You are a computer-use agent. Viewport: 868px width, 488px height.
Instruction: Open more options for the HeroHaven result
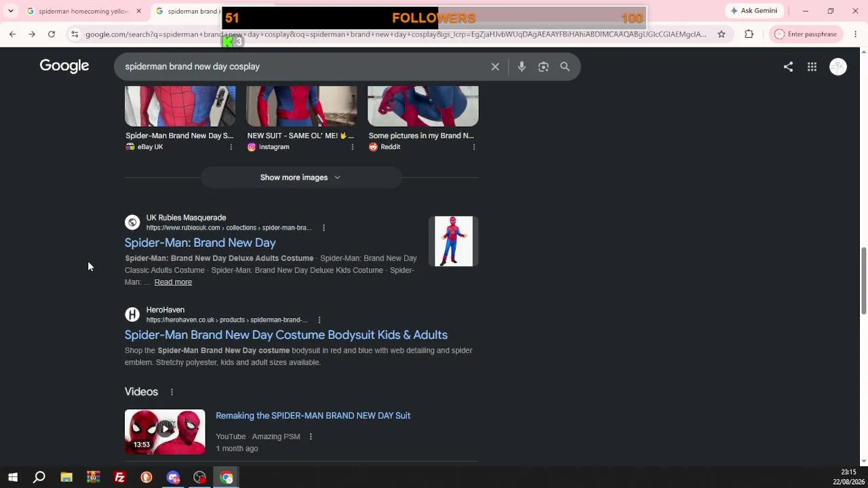(319, 320)
